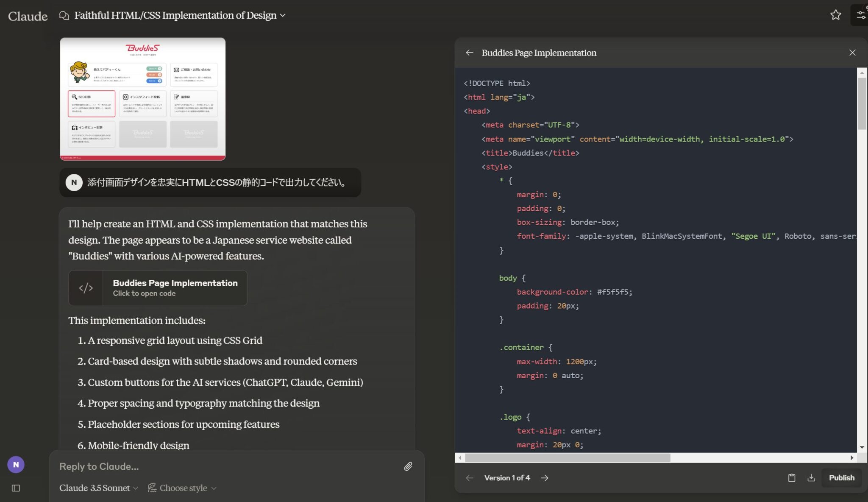Go back using the artifact panel arrow
Screen dimensions: 868x502
coord(470,53)
